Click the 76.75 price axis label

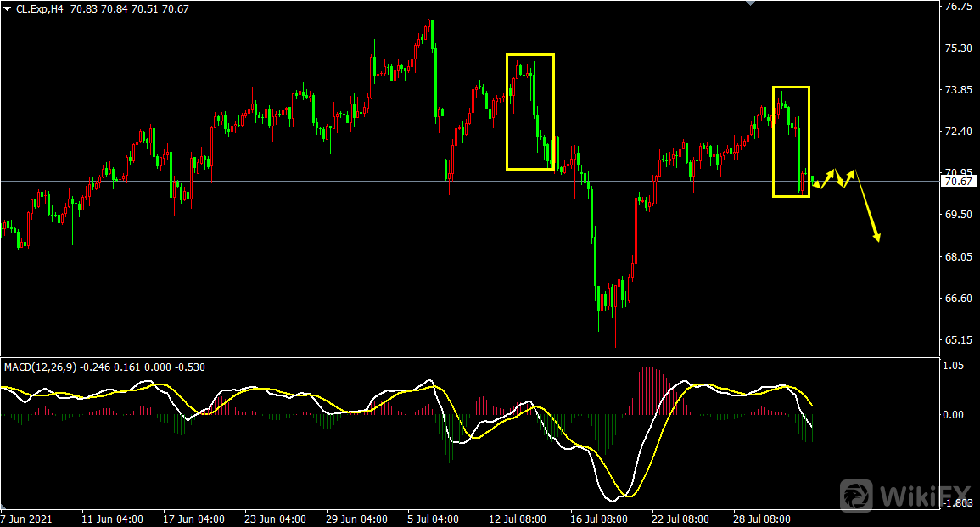click(958, 7)
